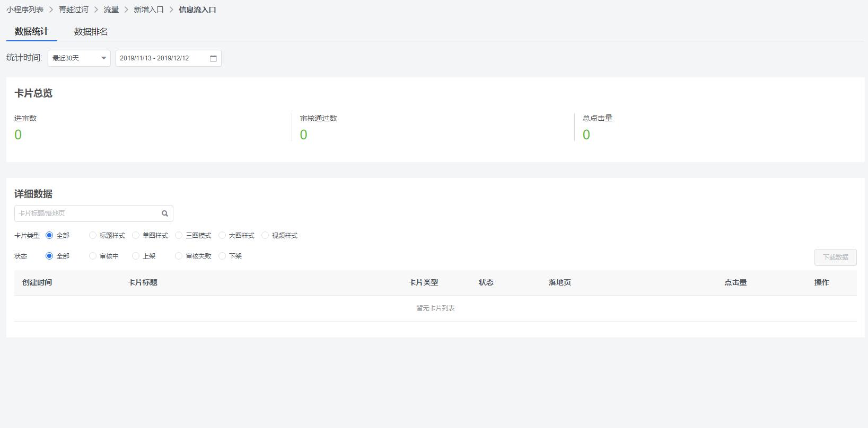This screenshot has width=868, height=428.
Task: Click the search magnifier icon
Action: coord(165,213)
